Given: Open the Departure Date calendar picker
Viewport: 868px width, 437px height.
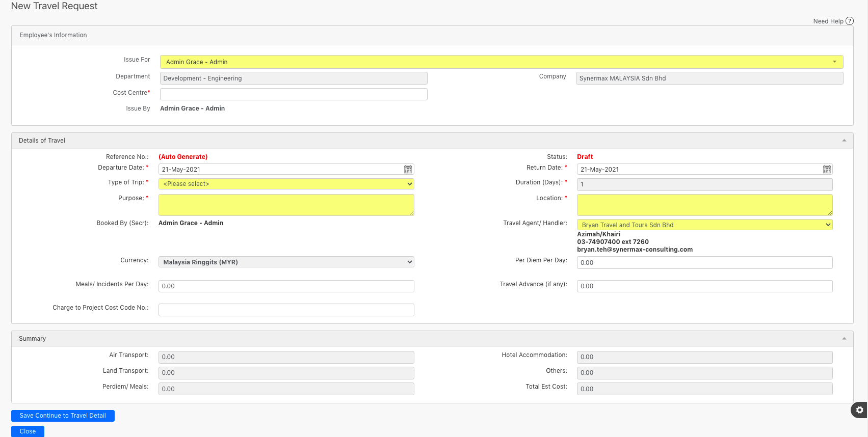Looking at the screenshot, I should (x=408, y=169).
